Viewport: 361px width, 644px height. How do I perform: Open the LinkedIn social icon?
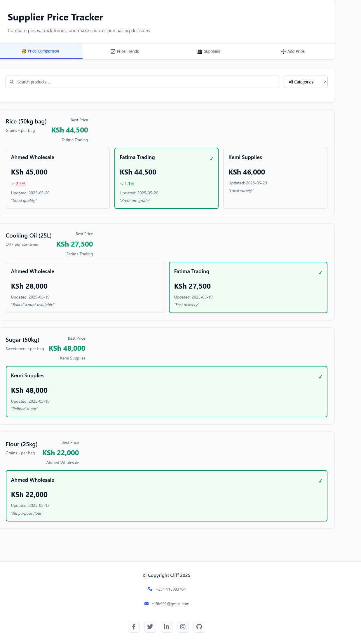(x=167, y=626)
